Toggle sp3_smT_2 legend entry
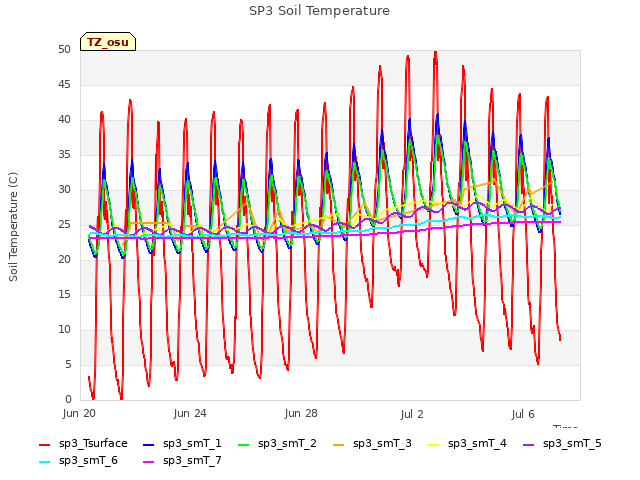 tap(277, 444)
